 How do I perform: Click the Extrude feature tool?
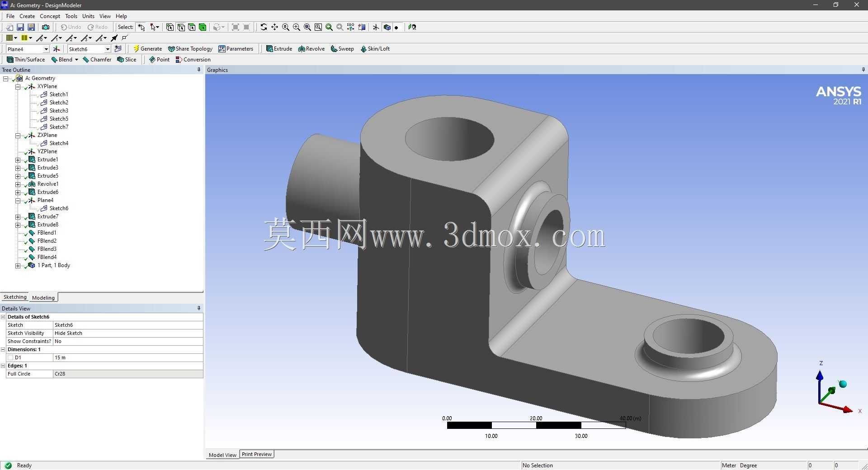(x=279, y=49)
